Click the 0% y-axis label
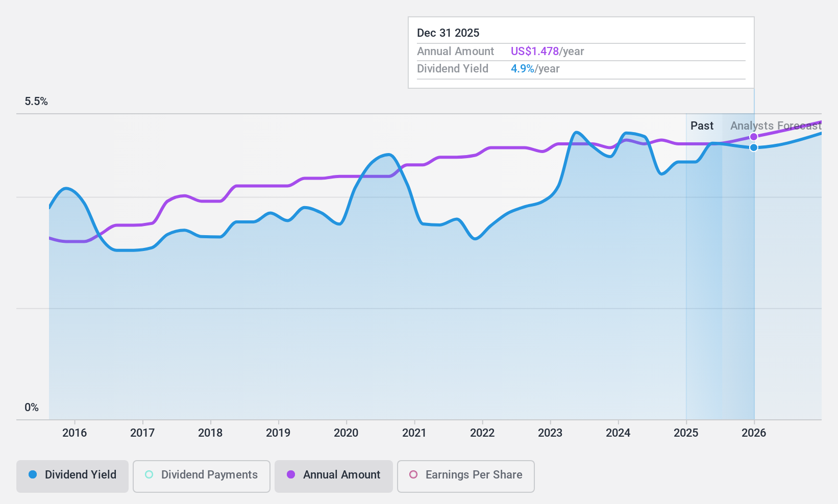838x504 pixels. point(32,408)
